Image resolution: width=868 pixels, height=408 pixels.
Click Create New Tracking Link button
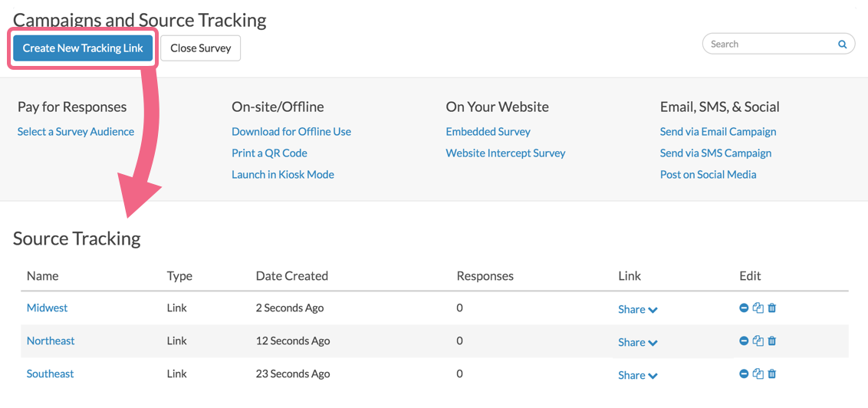click(x=83, y=48)
